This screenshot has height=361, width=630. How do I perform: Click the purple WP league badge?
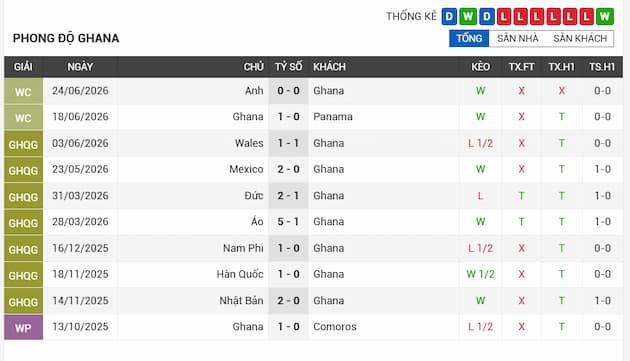click(x=23, y=327)
